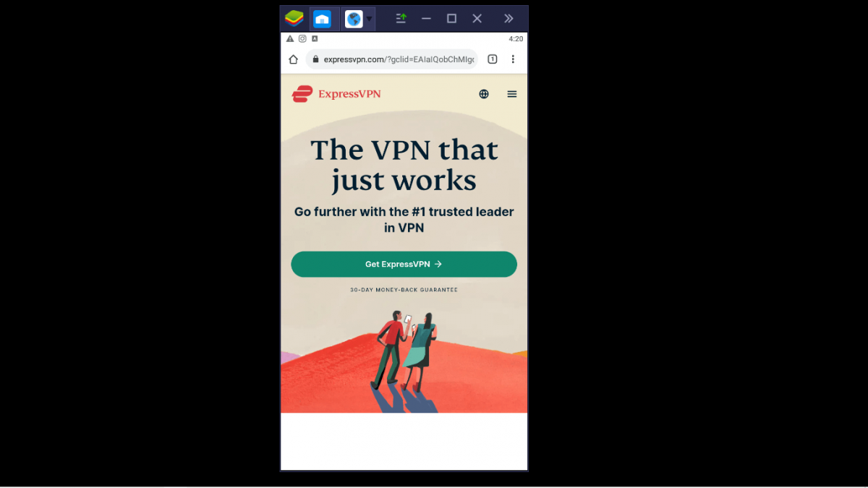Open the language globe icon on the webpage
Image resolution: width=868 pixels, height=488 pixels.
point(483,94)
